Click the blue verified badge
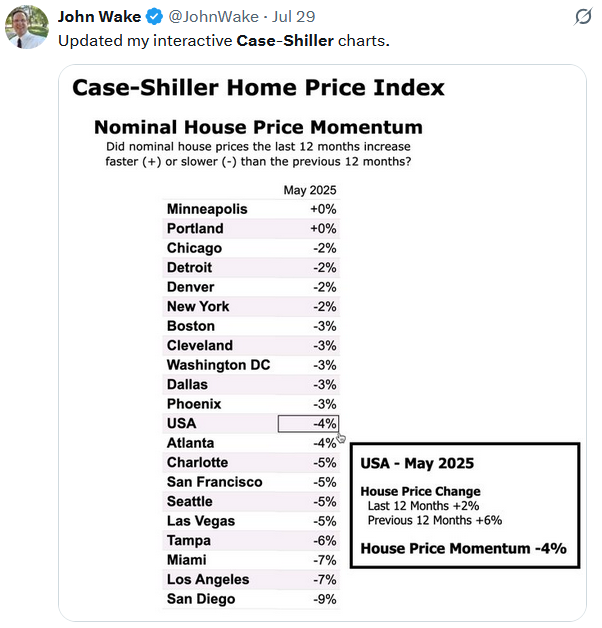Screen dimensions: 602x628 (x=153, y=17)
